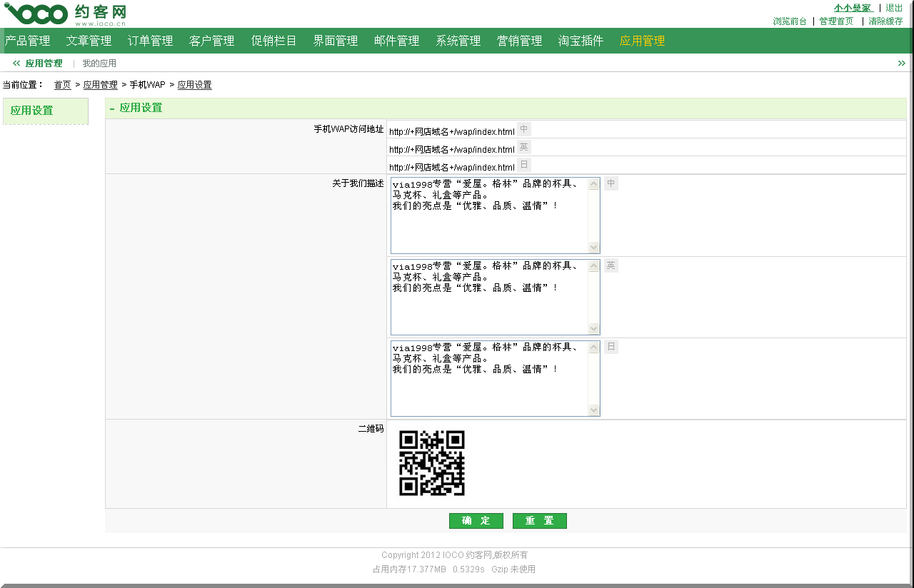This screenshot has width=914, height=588.
Task: Collapse the 应用设置 section header
Action: pos(112,108)
